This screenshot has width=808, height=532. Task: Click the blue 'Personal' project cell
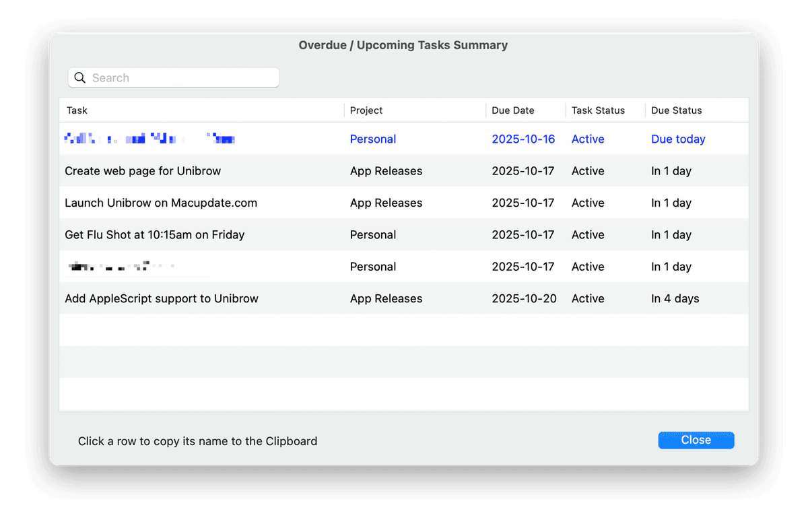click(x=373, y=139)
